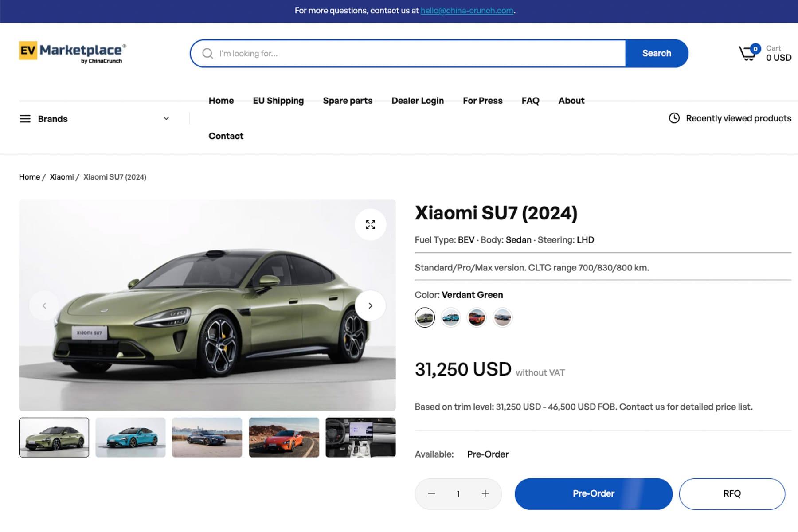This screenshot has height=532, width=798.
Task: Click the search magnifier icon
Action: click(207, 53)
